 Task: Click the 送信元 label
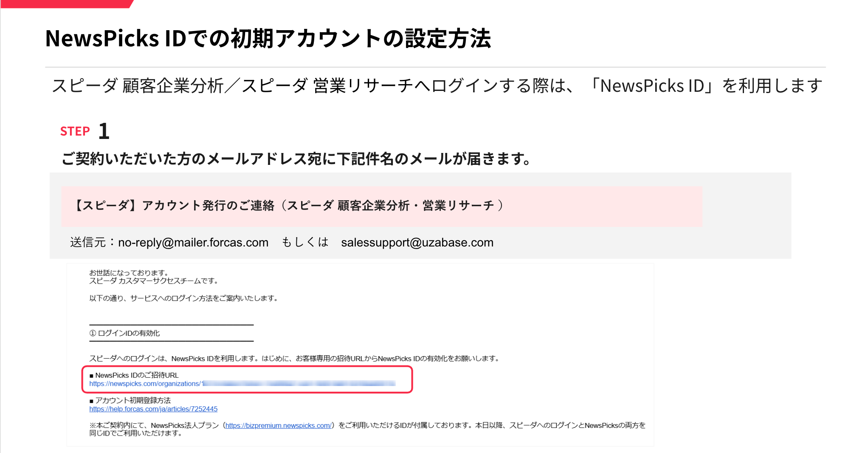pos(88,242)
